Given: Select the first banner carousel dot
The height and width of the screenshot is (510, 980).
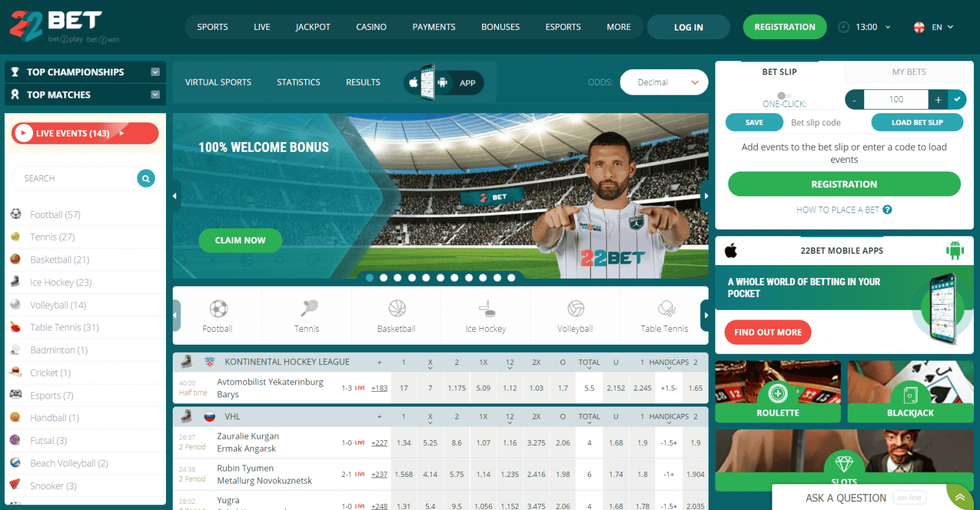Looking at the screenshot, I should 369,278.
